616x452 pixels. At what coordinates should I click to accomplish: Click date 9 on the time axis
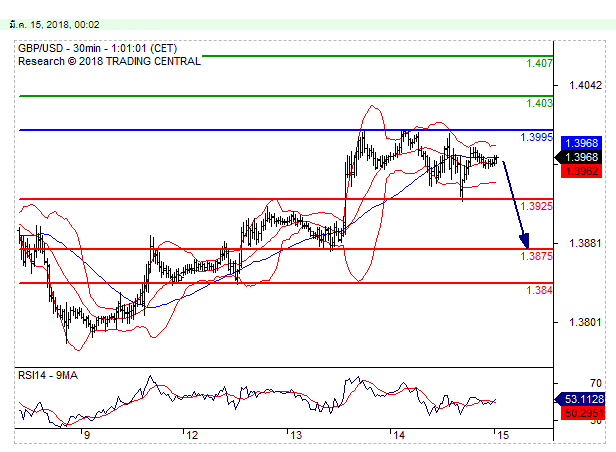pyautogui.click(x=87, y=435)
